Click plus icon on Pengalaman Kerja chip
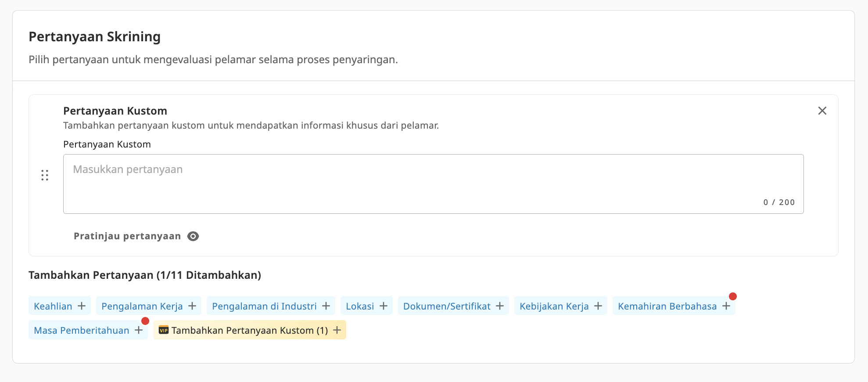Screen dimensions: 868x382 [x=192, y=306]
